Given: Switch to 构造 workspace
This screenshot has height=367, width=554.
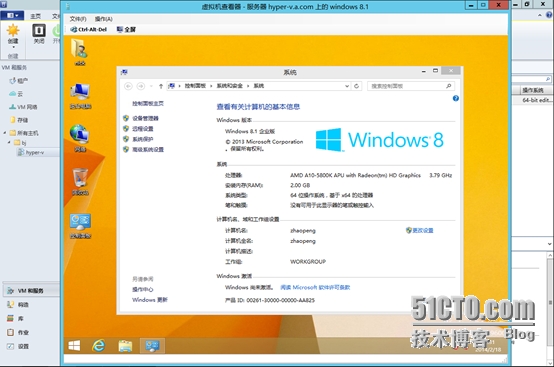Looking at the screenshot, I should (18, 304).
